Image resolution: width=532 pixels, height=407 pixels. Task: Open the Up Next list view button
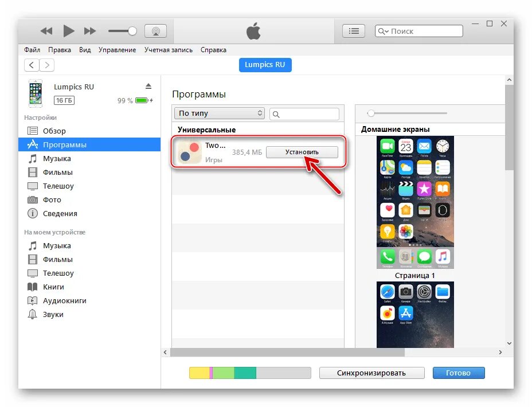[354, 31]
